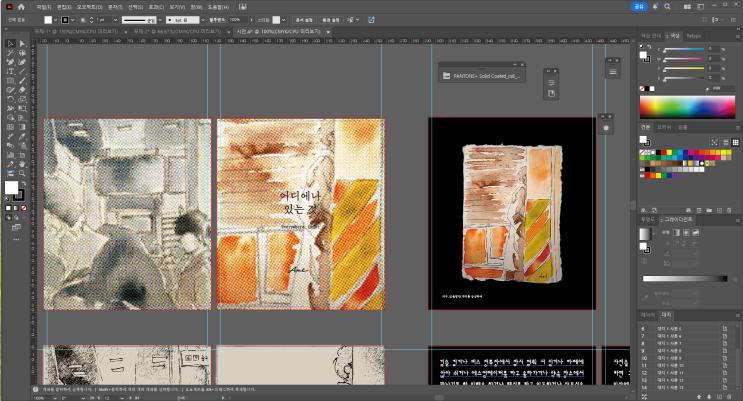Click the cyan slider in Color panel
The height and width of the screenshot is (401, 743).
683,49
